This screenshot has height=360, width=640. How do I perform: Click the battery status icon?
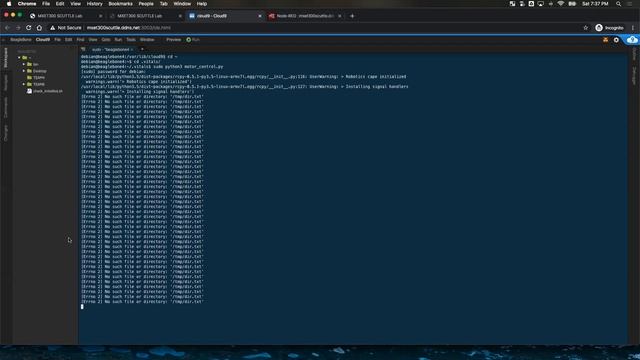[572, 4]
